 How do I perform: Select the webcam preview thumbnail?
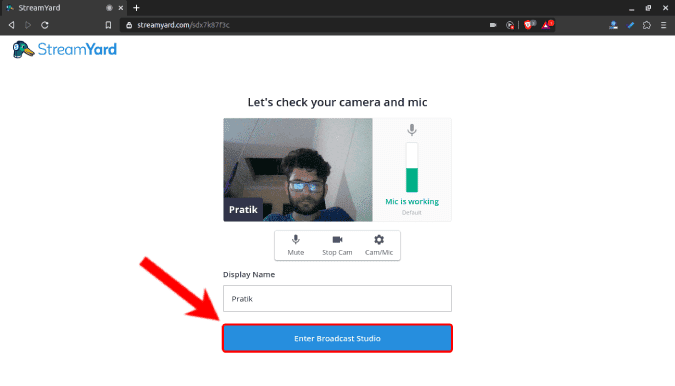coord(298,170)
